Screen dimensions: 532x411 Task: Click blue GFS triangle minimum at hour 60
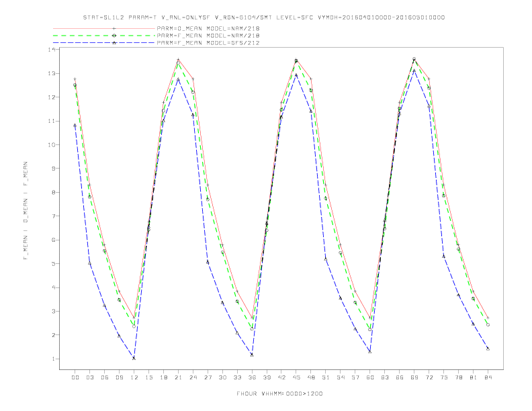pos(370,352)
